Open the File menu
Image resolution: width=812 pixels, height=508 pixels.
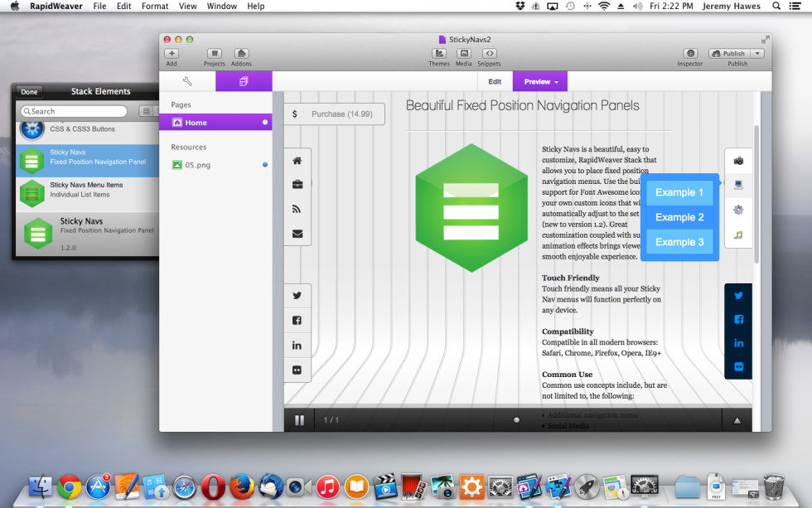tap(99, 6)
